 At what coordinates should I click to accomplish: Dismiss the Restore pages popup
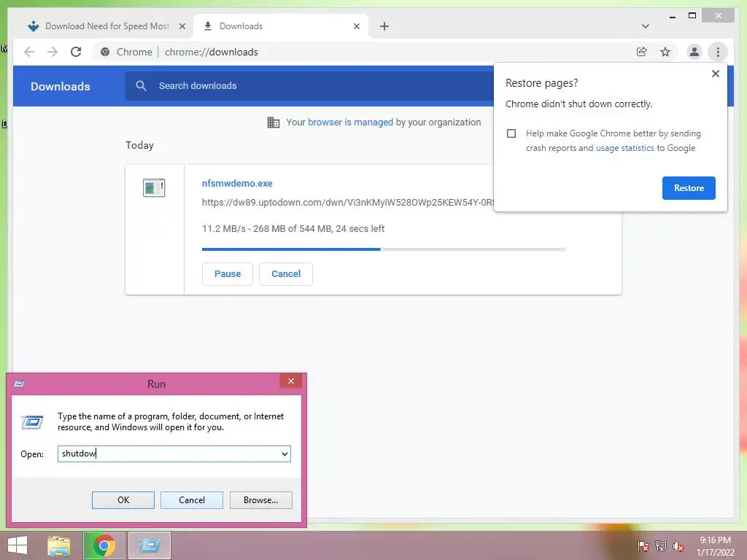[x=715, y=74]
